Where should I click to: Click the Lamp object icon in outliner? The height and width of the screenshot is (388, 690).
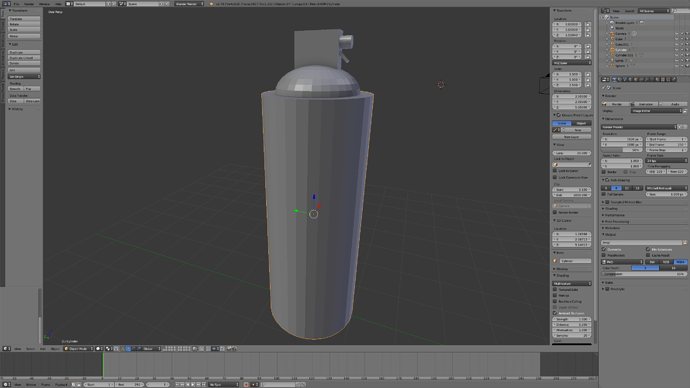click(612, 60)
